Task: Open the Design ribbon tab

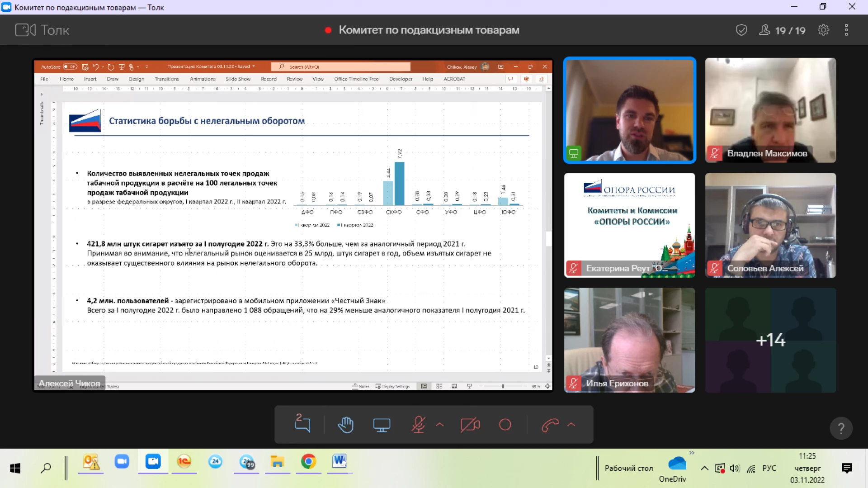Action: click(136, 79)
